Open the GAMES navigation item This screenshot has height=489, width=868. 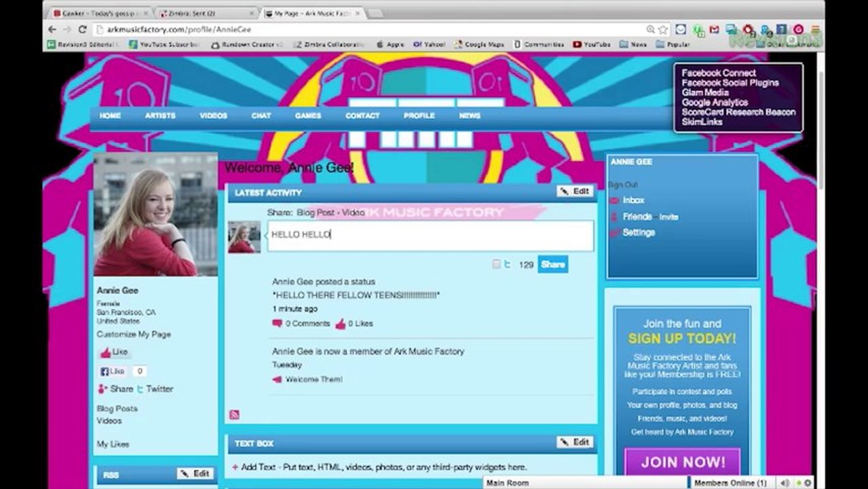[308, 116]
